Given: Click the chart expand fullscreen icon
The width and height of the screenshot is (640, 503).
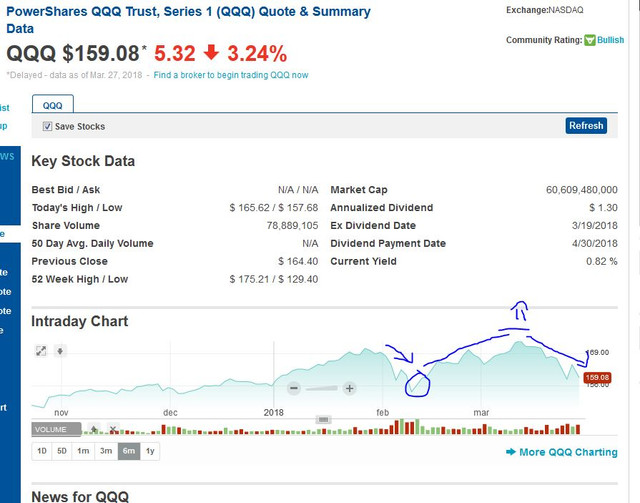Looking at the screenshot, I should tap(41, 351).
